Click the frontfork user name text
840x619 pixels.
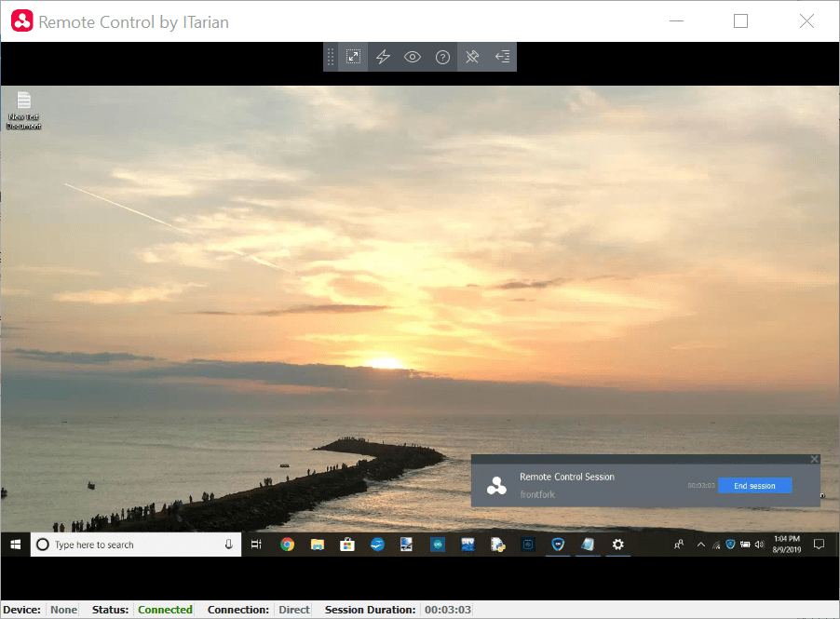[537, 494]
